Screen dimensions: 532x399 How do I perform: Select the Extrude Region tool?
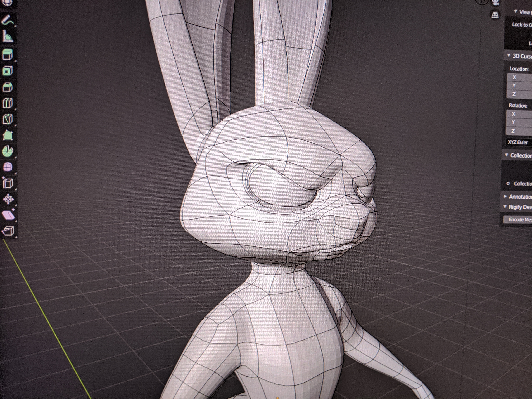[7, 54]
